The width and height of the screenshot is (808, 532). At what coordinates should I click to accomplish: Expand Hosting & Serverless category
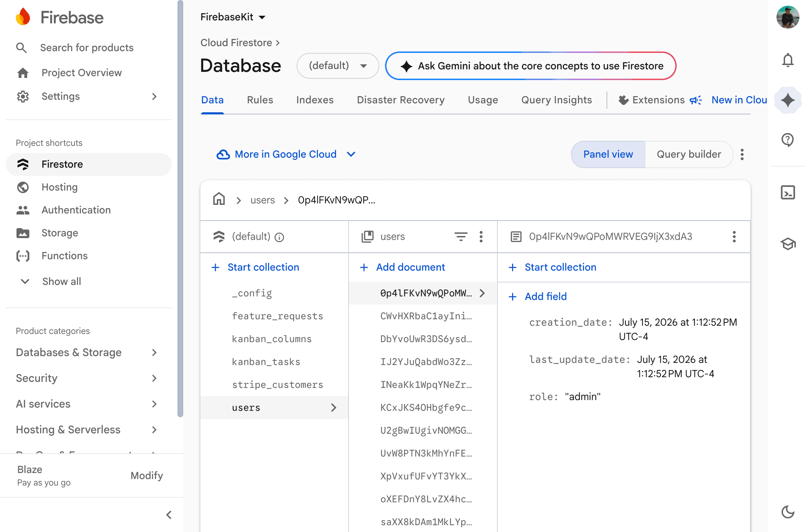tap(87, 430)
